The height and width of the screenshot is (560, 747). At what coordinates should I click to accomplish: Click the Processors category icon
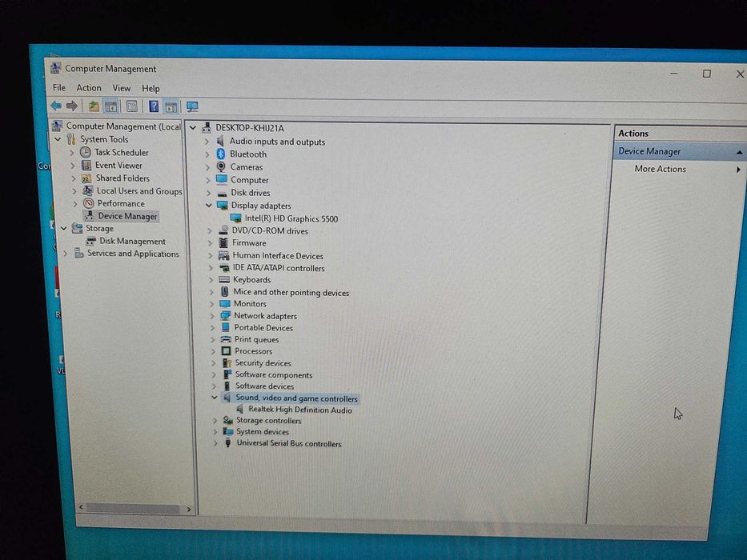(x=227, y=351)
